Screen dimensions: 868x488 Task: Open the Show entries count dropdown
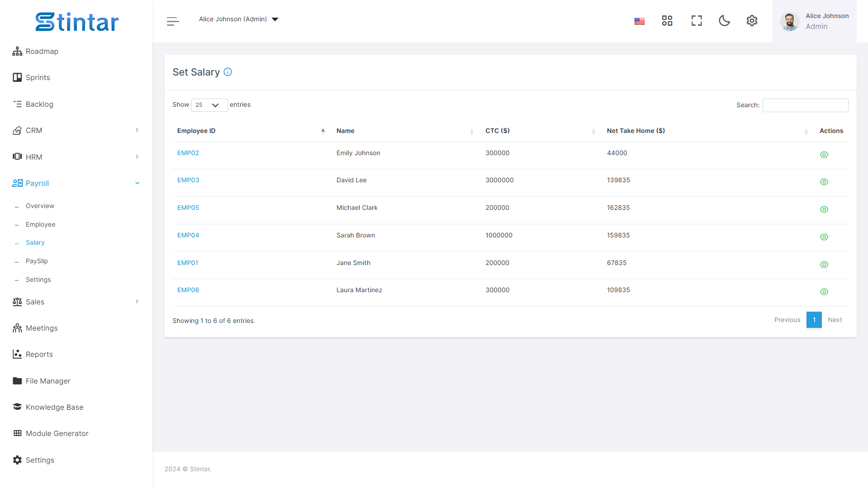tap(209, 105)
